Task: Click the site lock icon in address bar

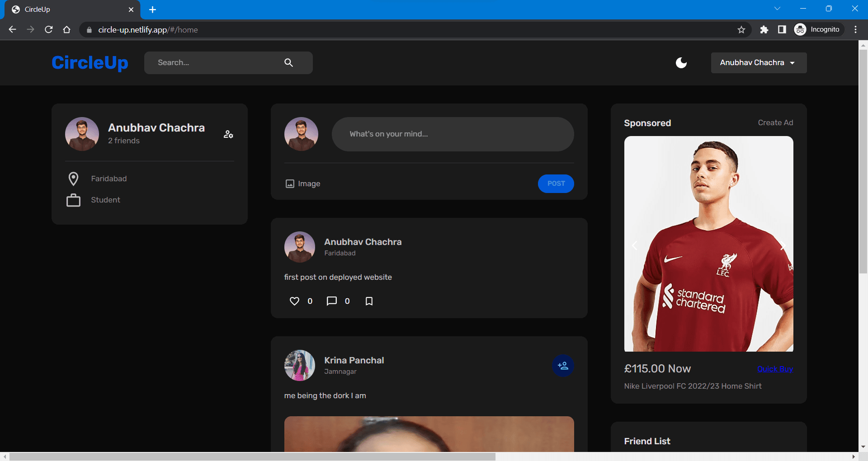Action: coord(89,30)
